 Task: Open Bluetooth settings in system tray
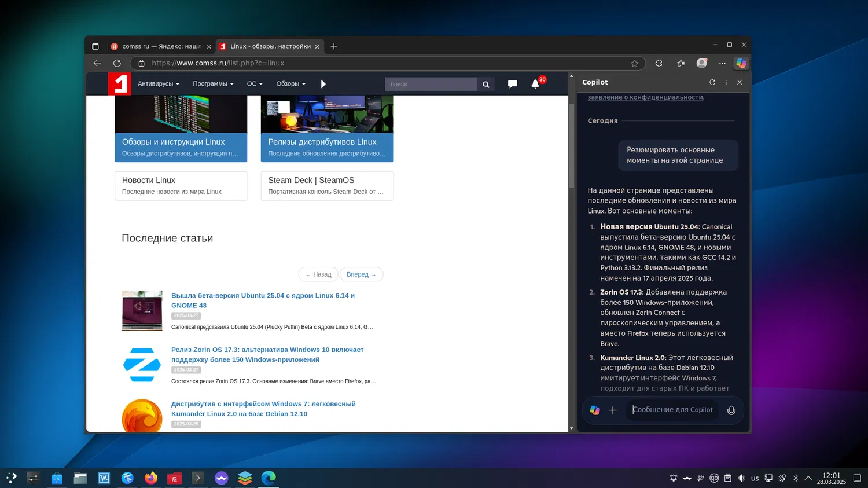(795, 478)
